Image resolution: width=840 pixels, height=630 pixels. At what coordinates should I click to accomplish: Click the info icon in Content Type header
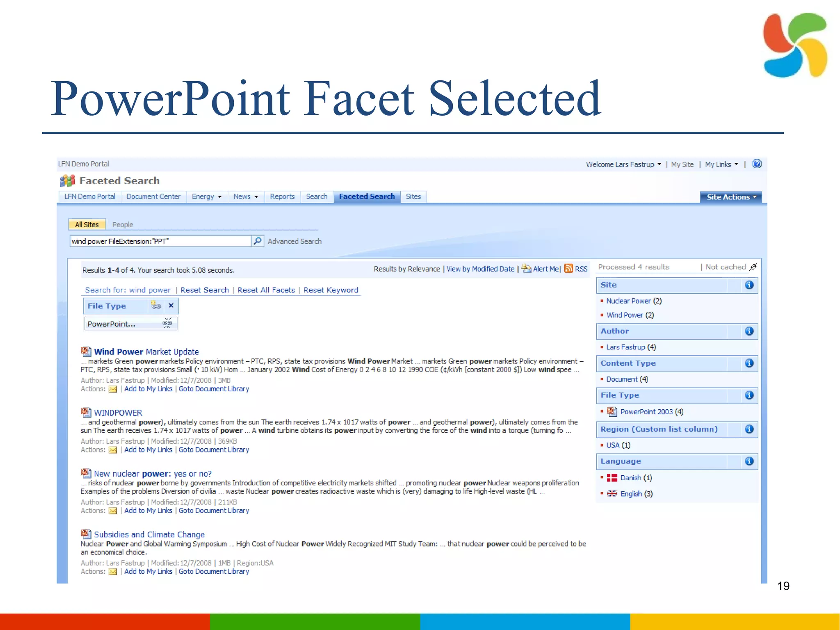[x=749, y=363]
